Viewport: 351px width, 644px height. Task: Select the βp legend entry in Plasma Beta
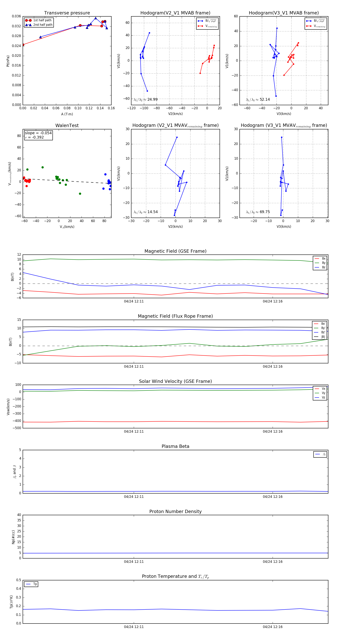[321, 454]
